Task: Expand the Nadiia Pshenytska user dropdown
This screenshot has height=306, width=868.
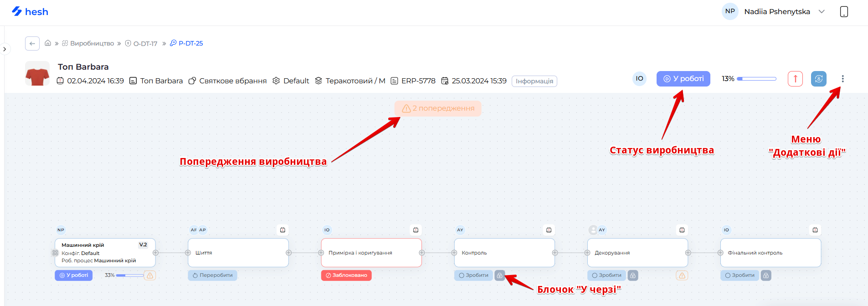Action: 822,12
